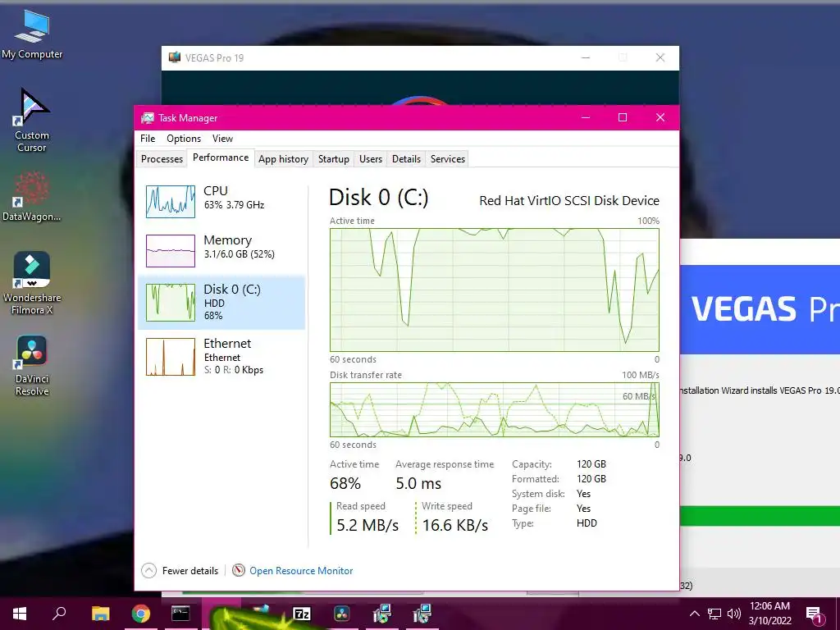Click the 16.6 KB/s write speed value
Viewport: 840px width, 630px height.
click(454, 526)
